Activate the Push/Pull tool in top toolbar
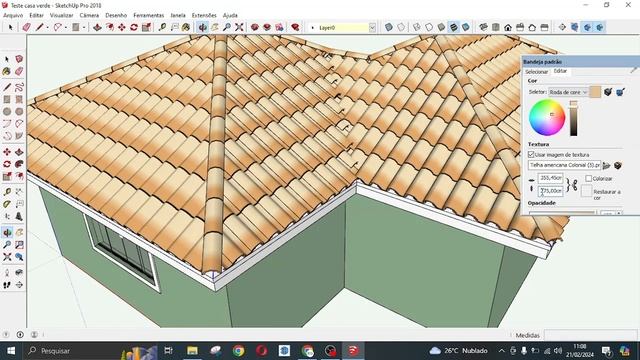 (97, 27)
